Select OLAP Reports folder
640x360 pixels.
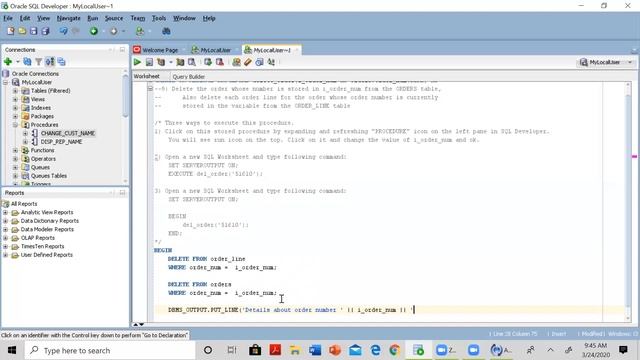pos(38,238)
